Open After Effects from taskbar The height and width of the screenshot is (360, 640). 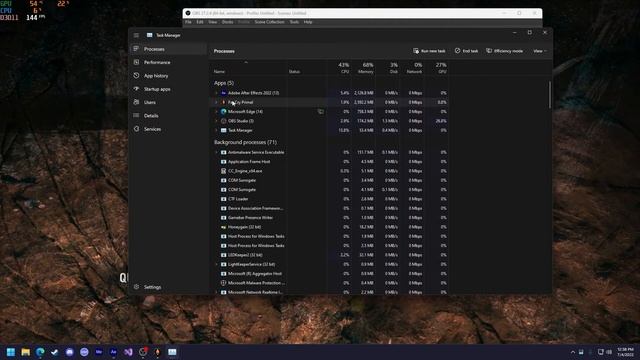(x=113, y=352)
